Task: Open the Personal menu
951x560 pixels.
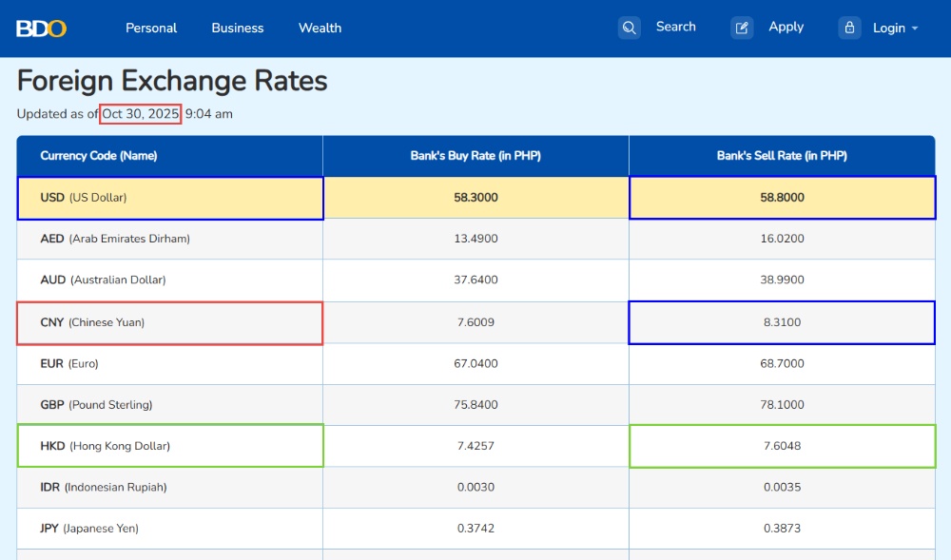Action: pyautogui.click(x=151, y=28)
